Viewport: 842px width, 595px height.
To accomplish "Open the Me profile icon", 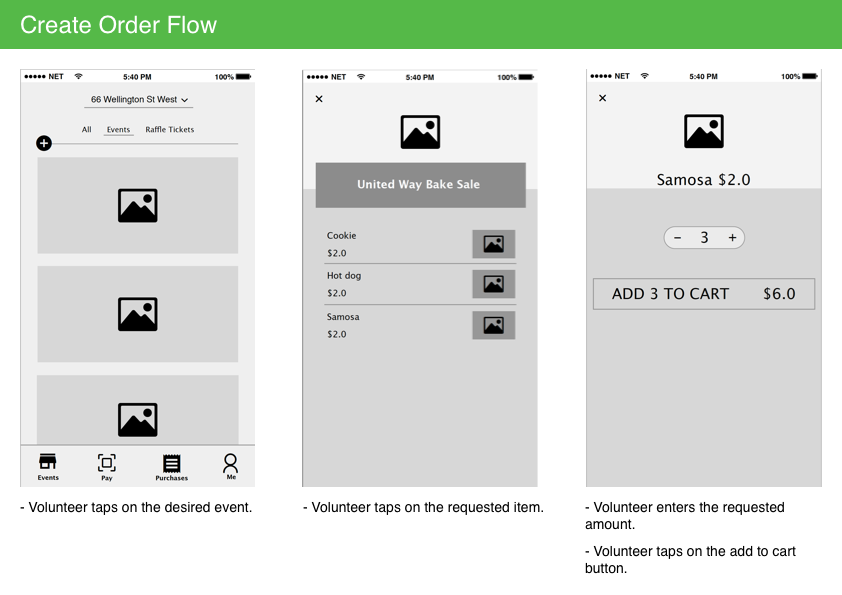I will 231,465.
